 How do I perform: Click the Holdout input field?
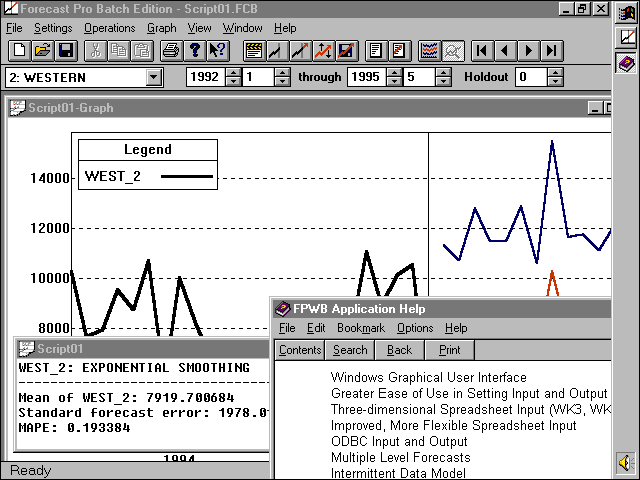pyautogui.click(x=531, y=77)
